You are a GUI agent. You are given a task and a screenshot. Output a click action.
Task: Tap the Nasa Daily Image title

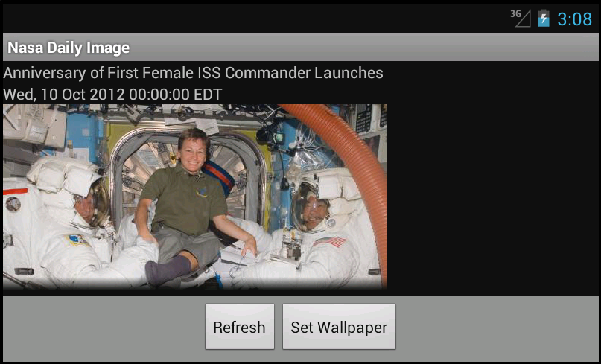click(69, 48)
